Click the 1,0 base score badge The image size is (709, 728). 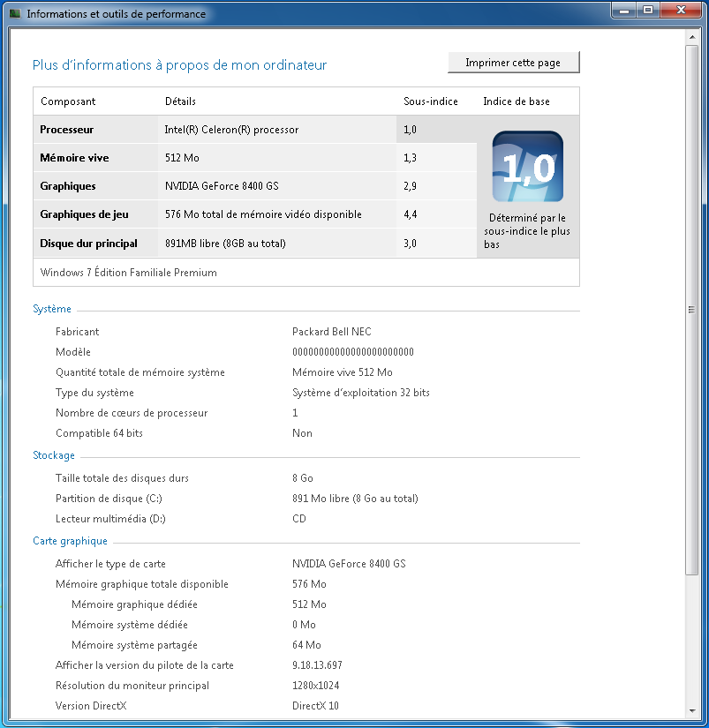pyautogui.click(x=527, y=166)
